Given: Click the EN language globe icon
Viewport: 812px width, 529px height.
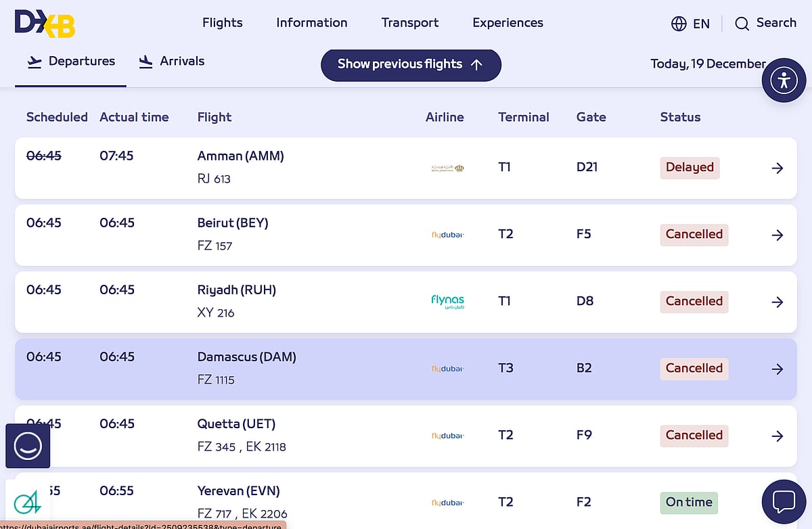Looking at the screenshot, I should click(678, 23).
